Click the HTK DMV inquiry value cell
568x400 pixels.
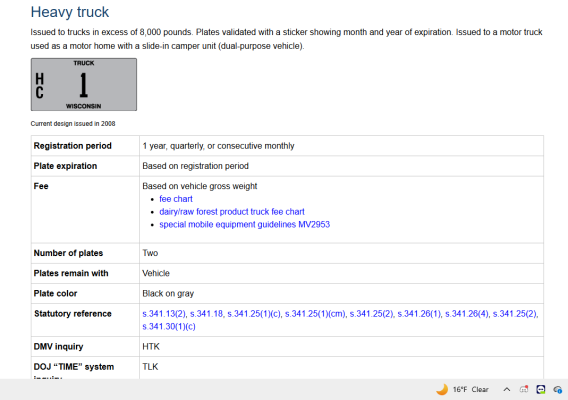click(x=341, y=347)
